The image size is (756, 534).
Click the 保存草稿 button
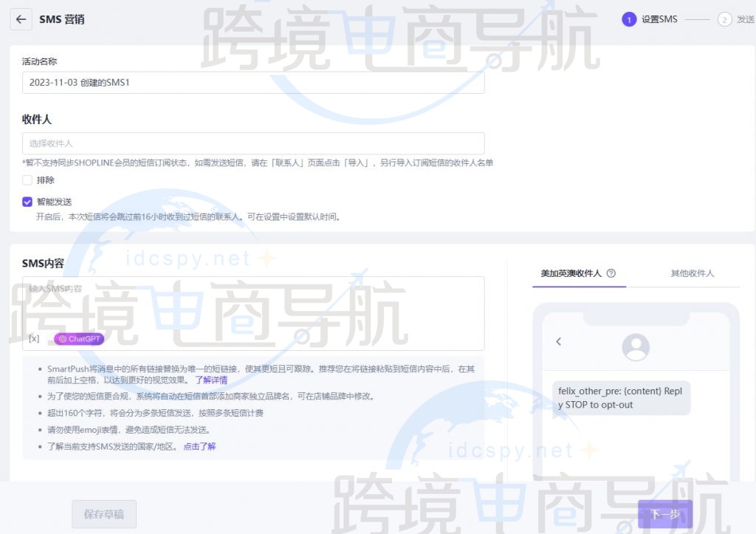pos(103,514)
